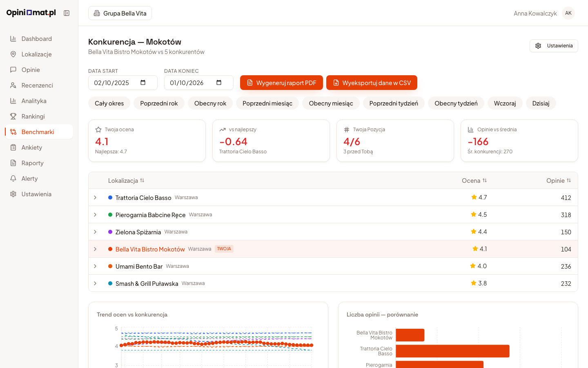Apply the Poprzedni miesiąc preset
This screenshot has height=368, width=588.
point(267,103)
